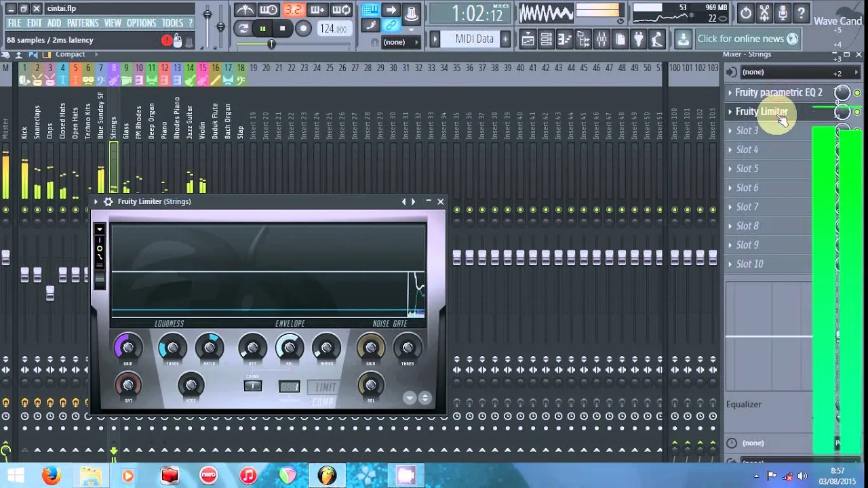Viewport: 868px width, 488px height.
Task: Click the Fruity Limiter gear settings icon
Action: click(108, 202)
